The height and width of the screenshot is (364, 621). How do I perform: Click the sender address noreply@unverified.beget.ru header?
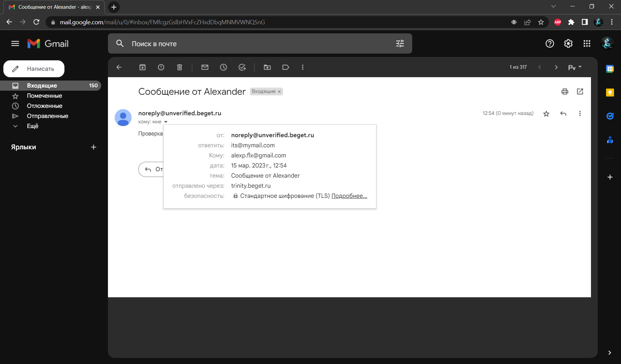180,113
